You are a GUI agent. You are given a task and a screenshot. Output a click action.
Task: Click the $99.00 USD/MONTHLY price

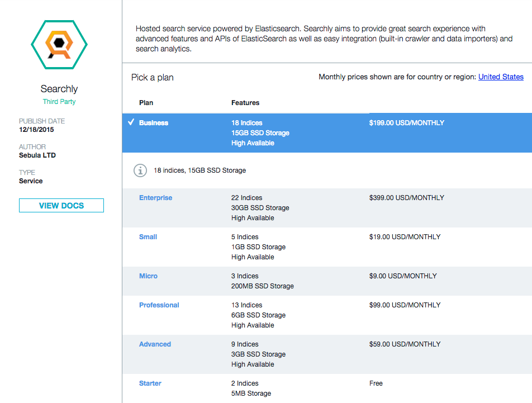point(405,305)
